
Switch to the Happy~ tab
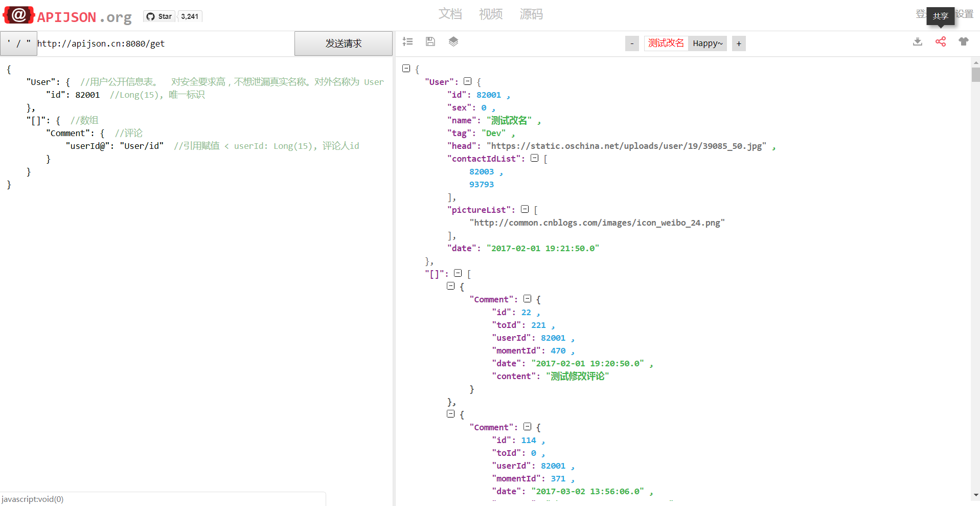click(708, 43)
